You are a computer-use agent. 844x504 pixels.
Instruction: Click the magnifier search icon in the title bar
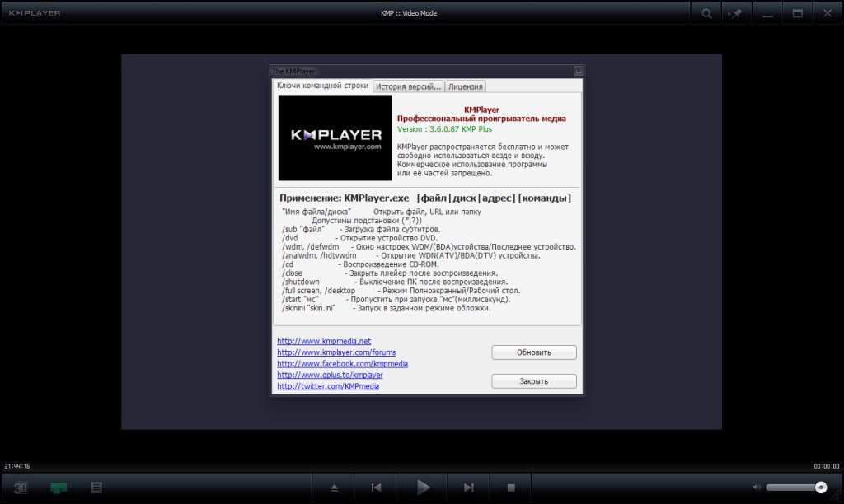(x=706, y=13)
